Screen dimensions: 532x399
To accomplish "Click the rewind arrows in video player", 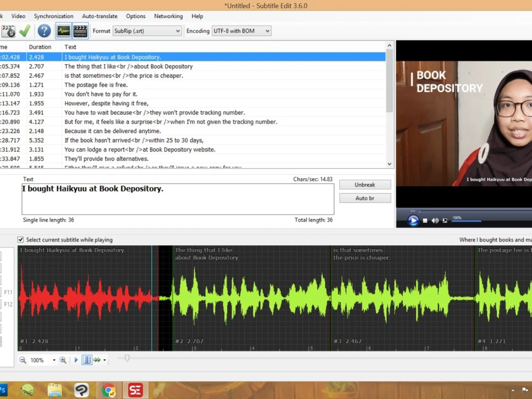I will point(413,211).
